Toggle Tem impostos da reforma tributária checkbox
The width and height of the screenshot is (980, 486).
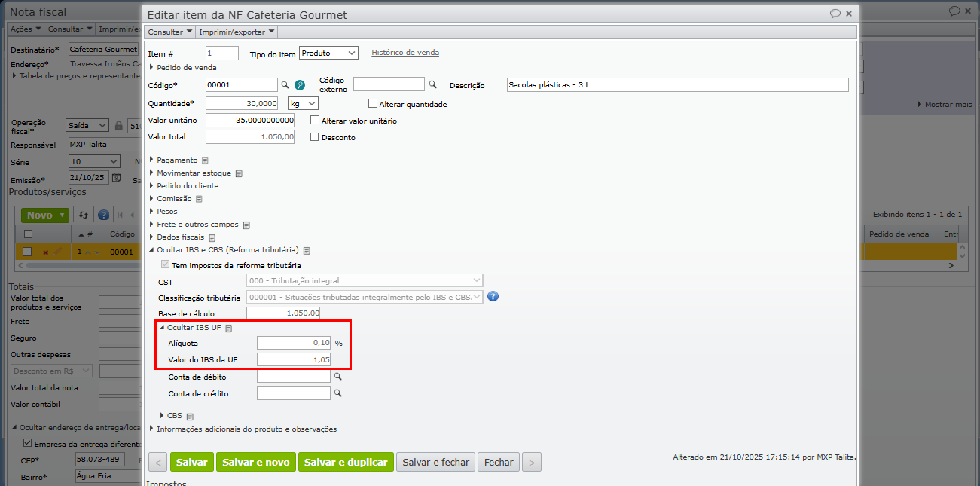click(166, 265)
